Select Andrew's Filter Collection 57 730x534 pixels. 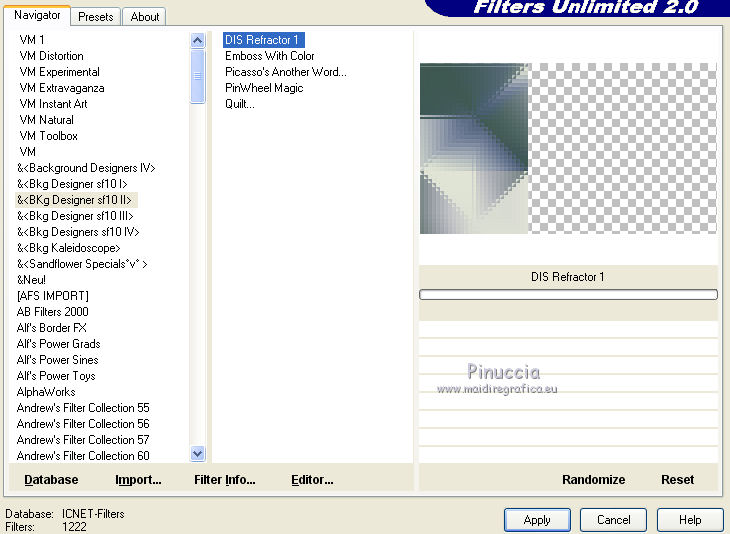pos(83,440)
